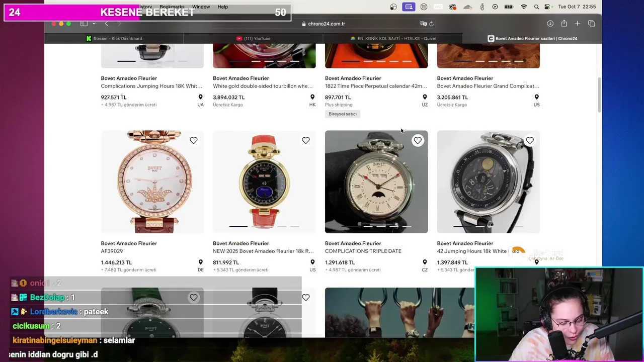Click the red-strap Bovet watch image
Image resolution: width=644 pixels, height=362 pixels.
[264, 182]
